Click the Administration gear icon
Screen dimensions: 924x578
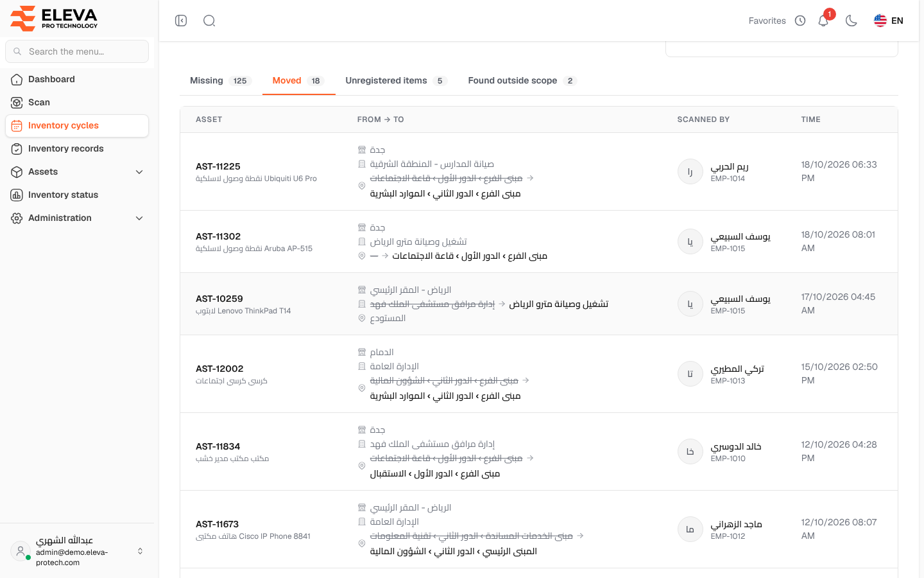click(17, 218)
